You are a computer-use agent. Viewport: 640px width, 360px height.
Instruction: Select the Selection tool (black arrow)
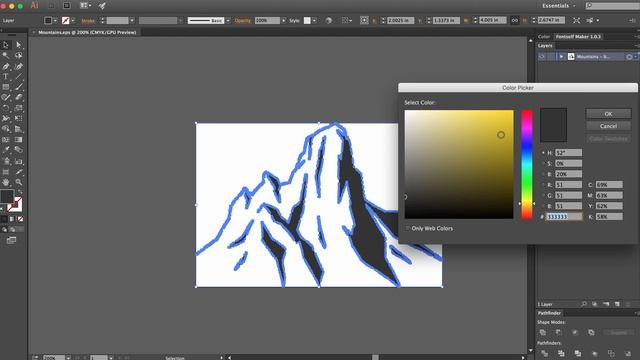6,45
